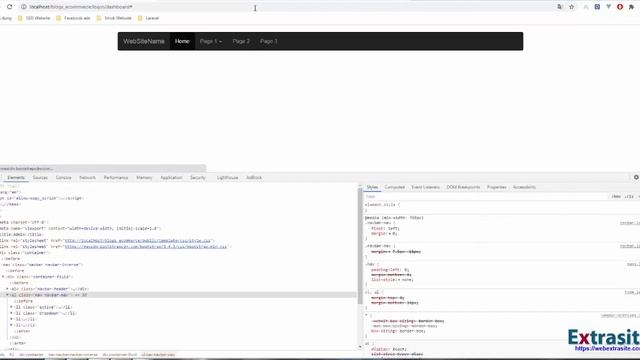Open the Page 1 dropdown menu
Viewport: 640px width, 360px height.
point(211,41)
